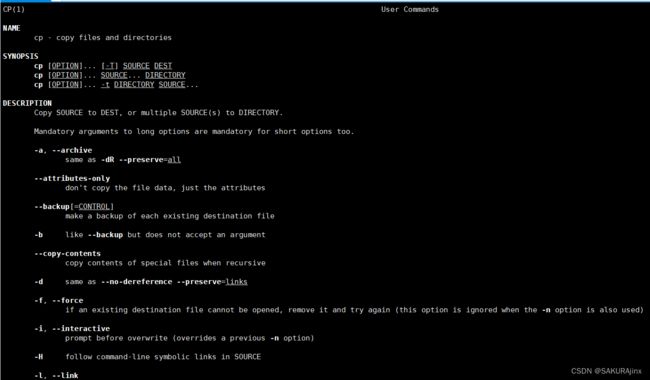Image resolution: width=650 pixels, height=380 pixels.
Task: Click 'make a backup of each existing' line
Action: click(x=170, y=216)
